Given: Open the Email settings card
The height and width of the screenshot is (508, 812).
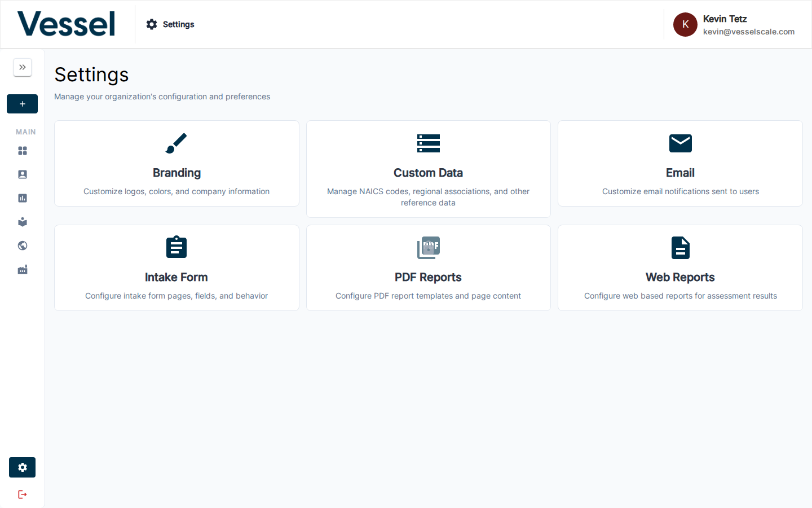Looking at the screenshot, I should click(680, 164).
